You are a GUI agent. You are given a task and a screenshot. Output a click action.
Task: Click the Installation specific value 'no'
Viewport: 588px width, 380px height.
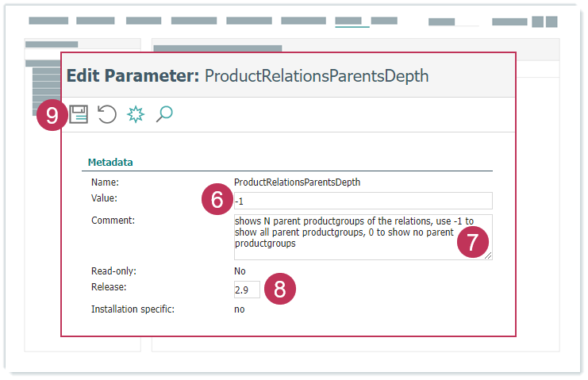pos(240,309)
